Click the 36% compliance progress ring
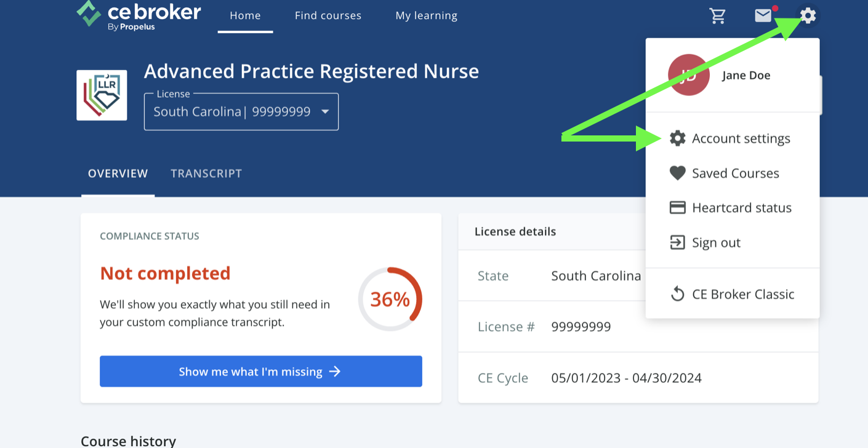Screen dimensions: 868x448 (x=390, y=299)
